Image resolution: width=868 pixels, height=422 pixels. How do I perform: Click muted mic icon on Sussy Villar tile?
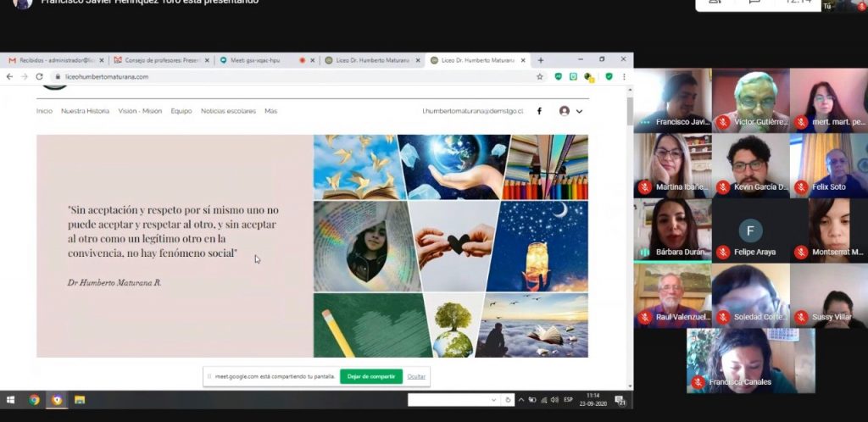click(x=800, y=318)
